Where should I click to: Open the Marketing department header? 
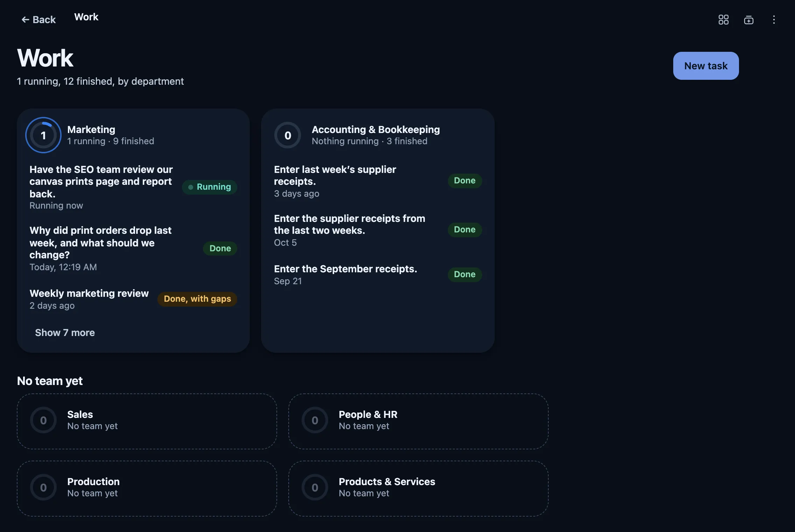133,135
